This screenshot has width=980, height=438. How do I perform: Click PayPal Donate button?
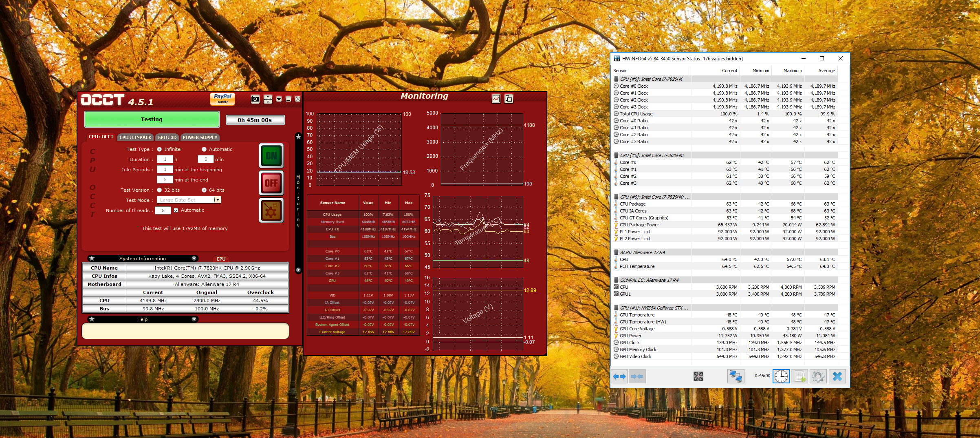tap(222, 99)
